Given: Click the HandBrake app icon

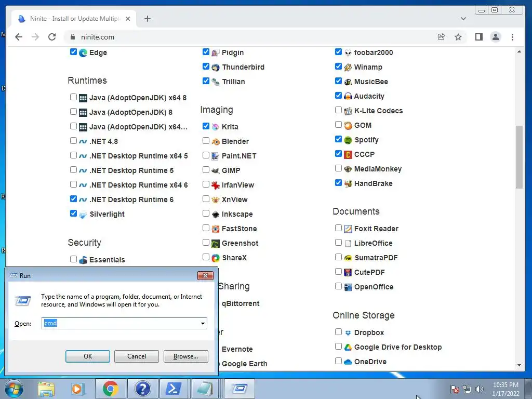Looking at the screenshot, I should [348, 184].
